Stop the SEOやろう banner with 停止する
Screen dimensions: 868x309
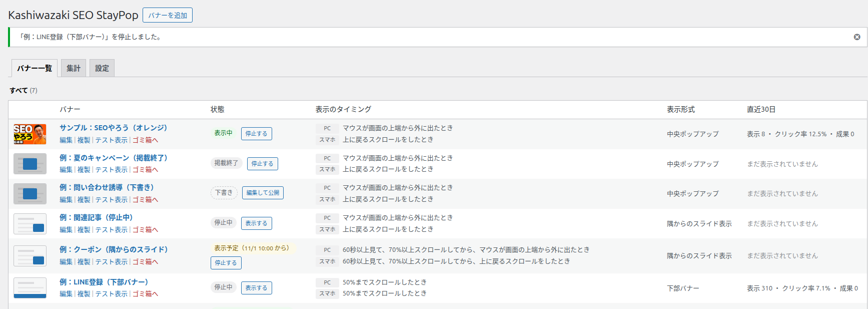(257, 134)
